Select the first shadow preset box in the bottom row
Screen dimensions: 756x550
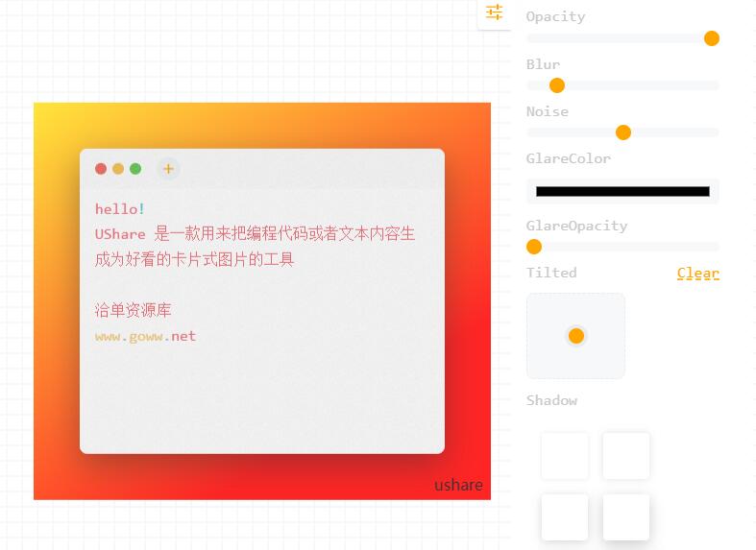pyautogui.click(x=565, y=516)
